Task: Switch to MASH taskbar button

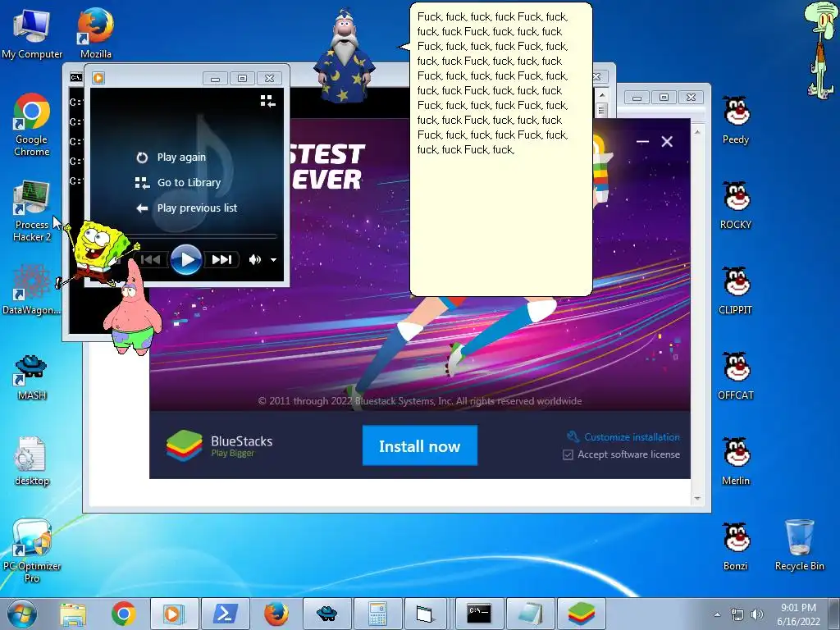Action: click(x=326, y=614)
